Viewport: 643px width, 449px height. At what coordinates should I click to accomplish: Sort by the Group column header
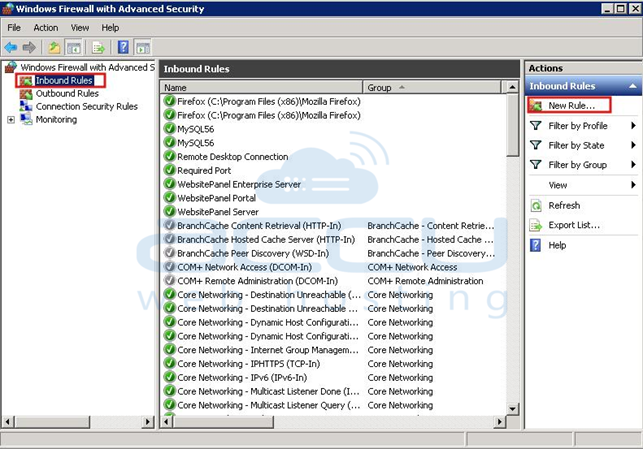[432, 88]
